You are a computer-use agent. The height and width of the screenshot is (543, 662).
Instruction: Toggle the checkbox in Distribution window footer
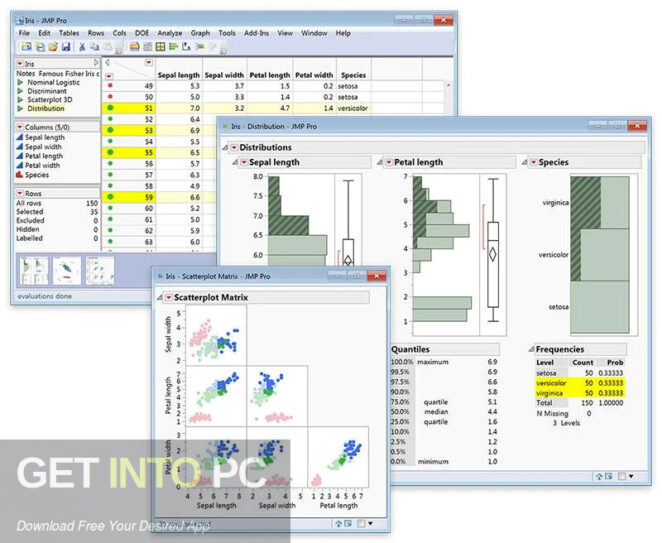[x=622, y=476]
